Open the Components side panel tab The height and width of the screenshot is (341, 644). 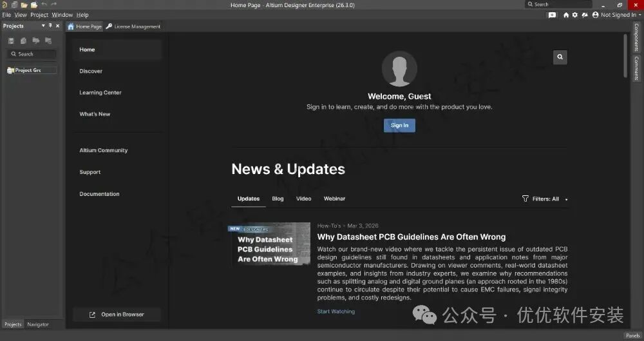coord(637,37)
